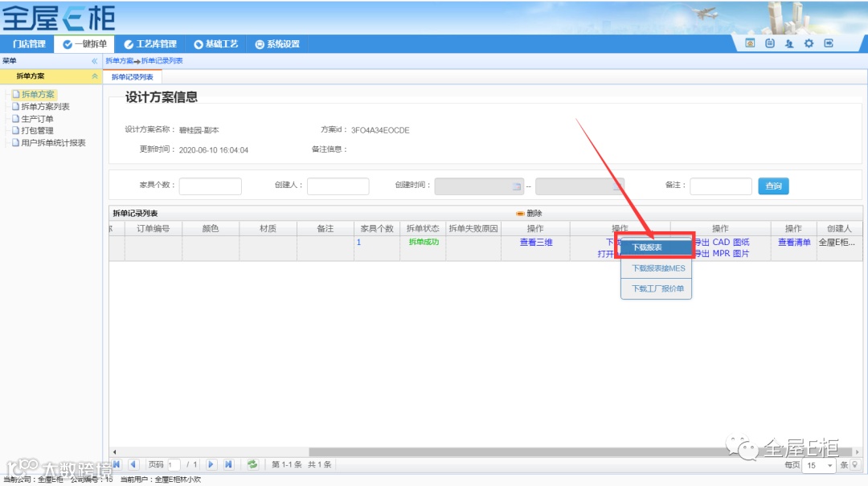Go to last page of records
868x486 pixels.
(x=228, y=464)
